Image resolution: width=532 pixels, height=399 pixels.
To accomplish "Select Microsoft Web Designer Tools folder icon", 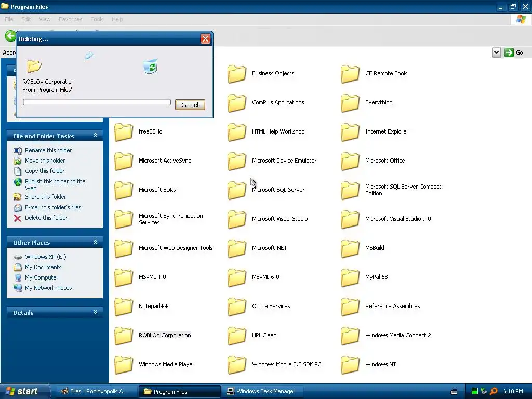I will coord(124,248).
